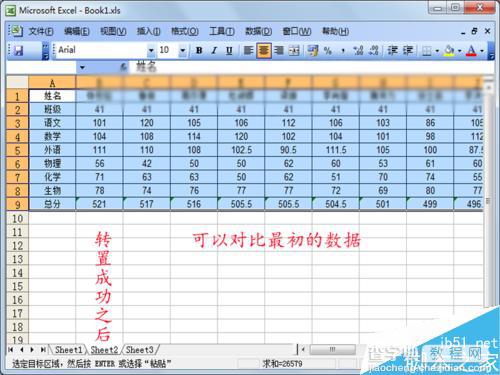Apply the fill color bucket
Image resolution: width=500 pixels, height=375 pixels.
coord(449,51)
